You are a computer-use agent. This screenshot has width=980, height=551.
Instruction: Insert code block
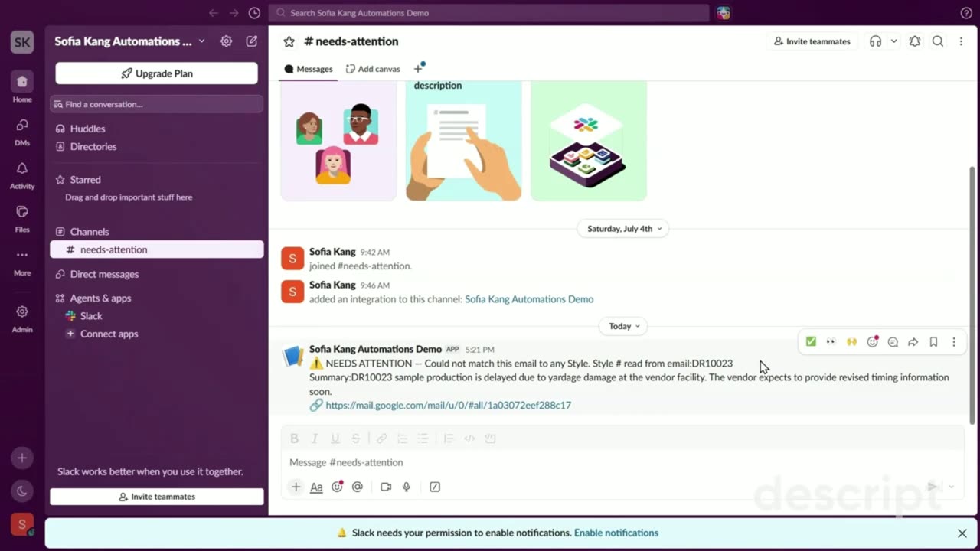click(x=490, y=439)
